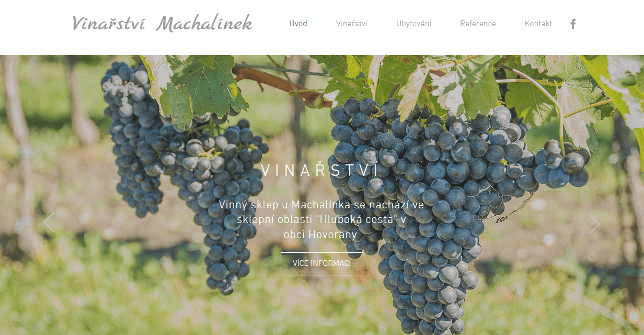Open the Kontakt page

(538, 24)
